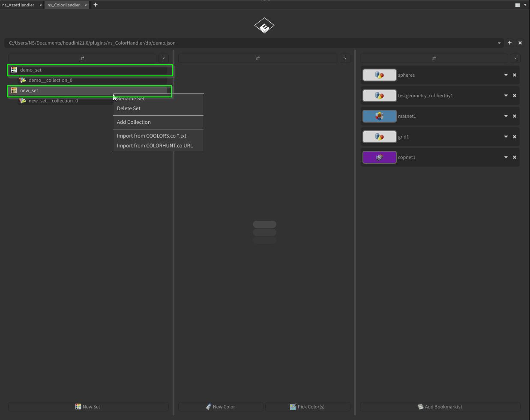Remove the spheres bookmark with its X

coord(515,75)
